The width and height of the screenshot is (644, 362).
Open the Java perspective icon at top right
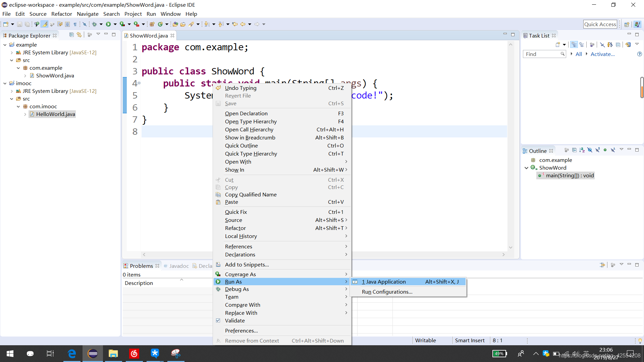pos(637,24)
